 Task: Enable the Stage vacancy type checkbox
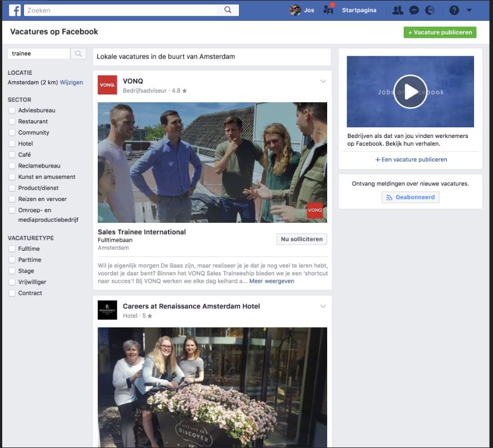pos(12,270)
